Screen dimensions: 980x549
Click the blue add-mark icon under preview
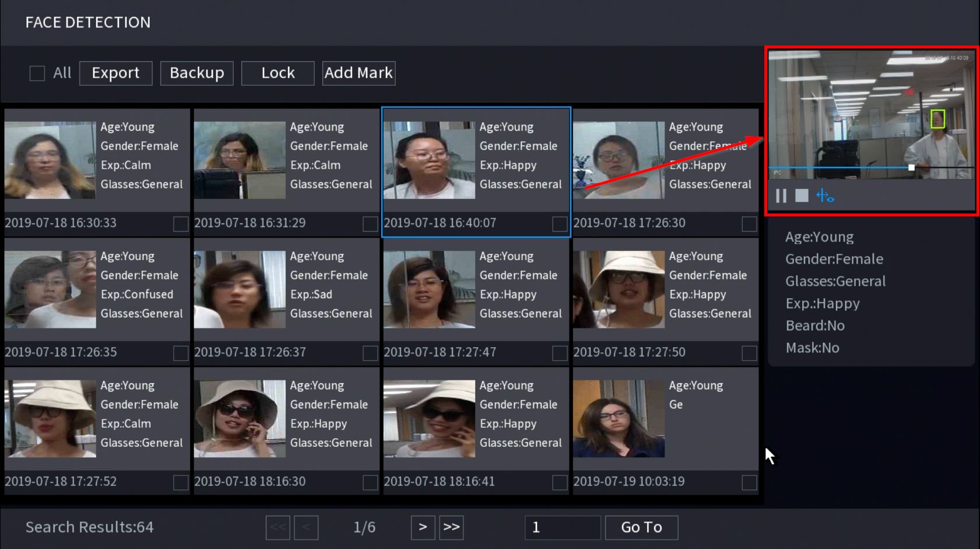[x=825, y=196]
